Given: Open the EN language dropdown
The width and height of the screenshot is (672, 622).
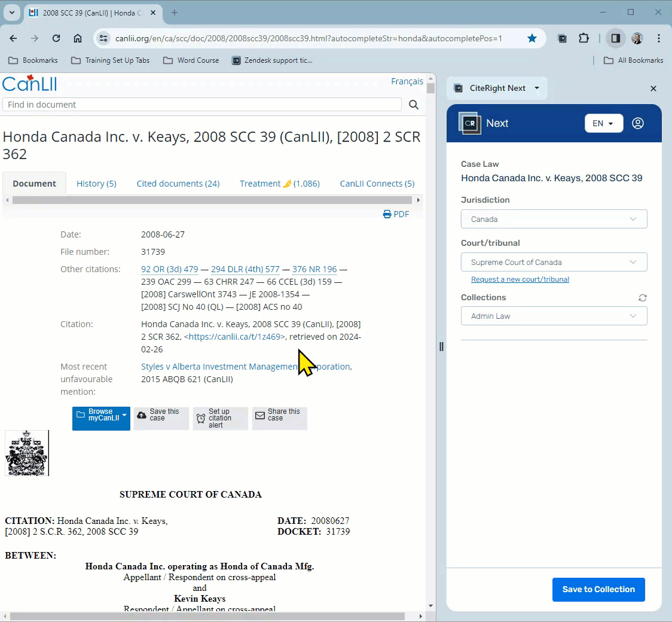Looking at the screenshot, I should (x=603, y=123).
